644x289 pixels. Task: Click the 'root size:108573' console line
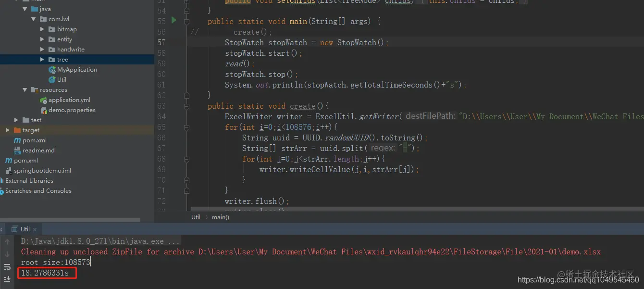56,263
